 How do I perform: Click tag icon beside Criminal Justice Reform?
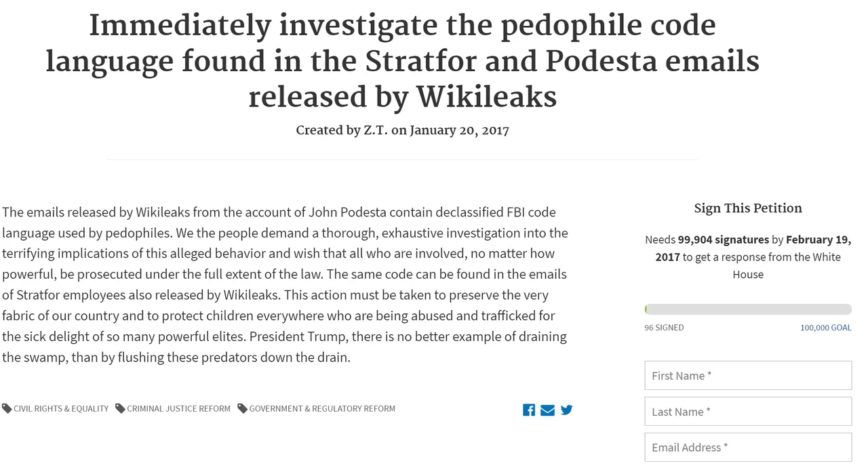pos(120,408)
